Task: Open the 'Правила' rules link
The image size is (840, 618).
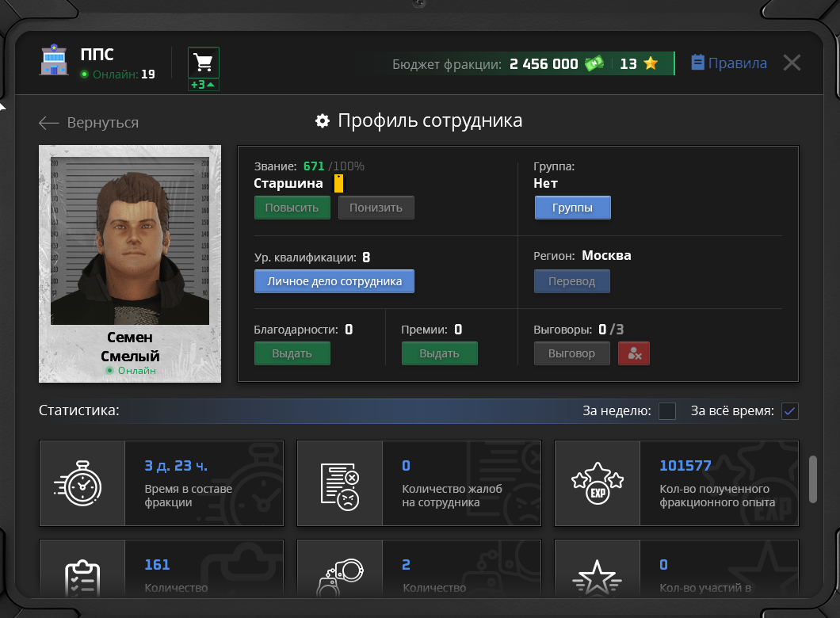Action: 729,63
